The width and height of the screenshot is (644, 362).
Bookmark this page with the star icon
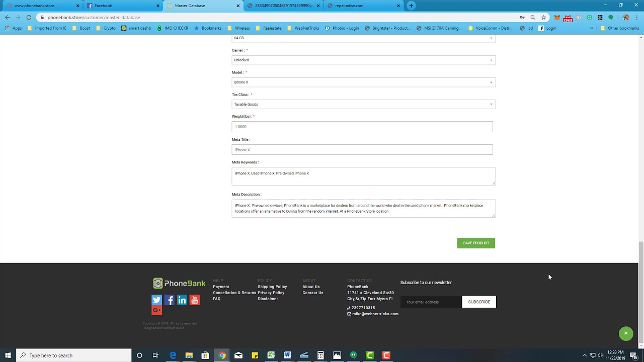coord(544,17)
